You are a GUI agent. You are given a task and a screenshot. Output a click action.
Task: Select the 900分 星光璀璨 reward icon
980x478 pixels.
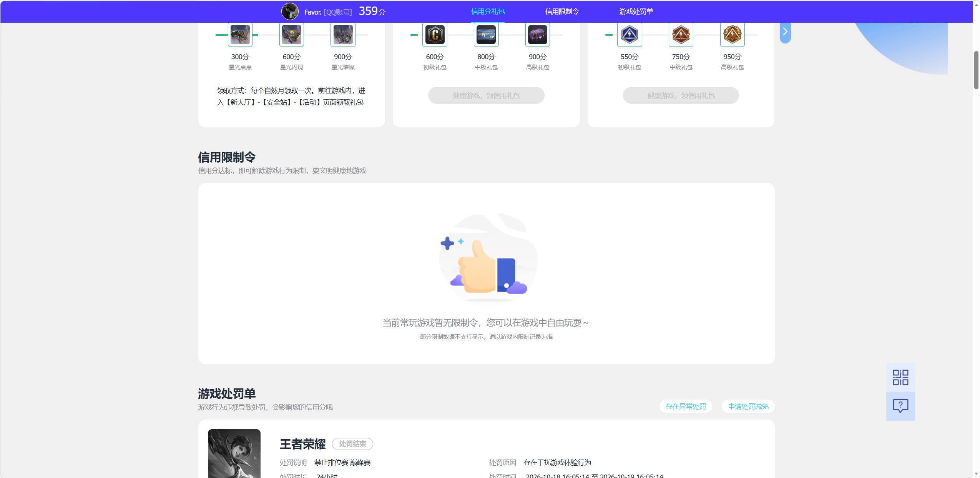(x=343, y=35)
